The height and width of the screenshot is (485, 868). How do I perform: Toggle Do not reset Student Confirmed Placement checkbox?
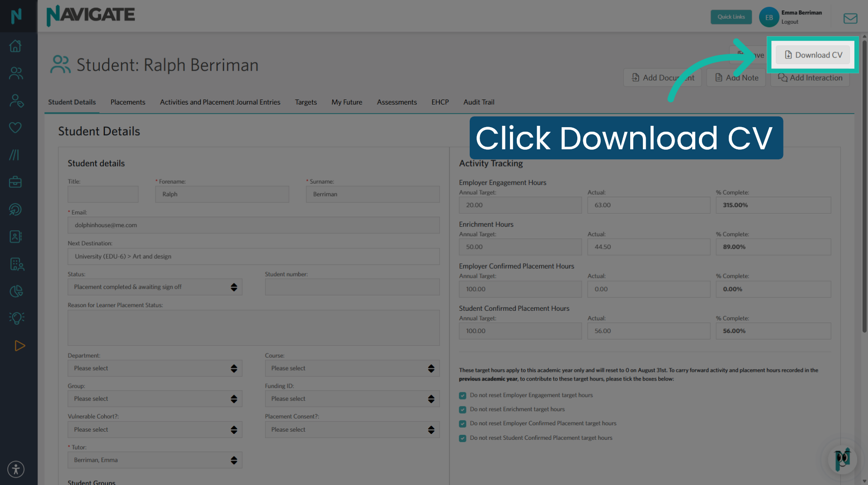(x=462, y=438)
